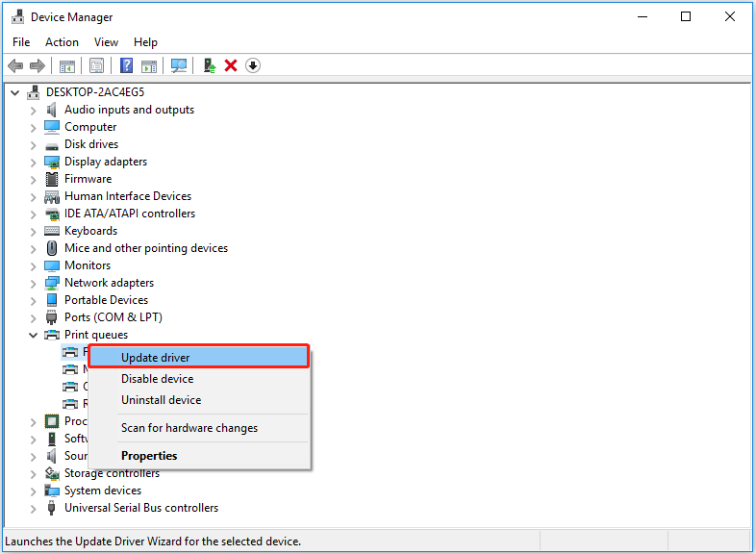Click the Forward arrow toolbar icon
Image resolution: width=756 pixels, height=554 pixels.
pyautogui.click(x=38, y=65)
